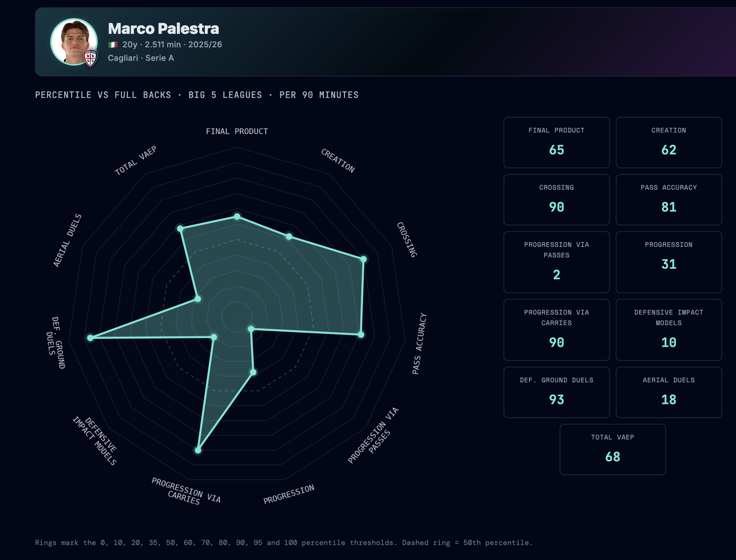Image resolution: width=736 pixels, height=560 pixels.
Task: Click the Cagliari · Serie A text
Action: click(141, 58)
